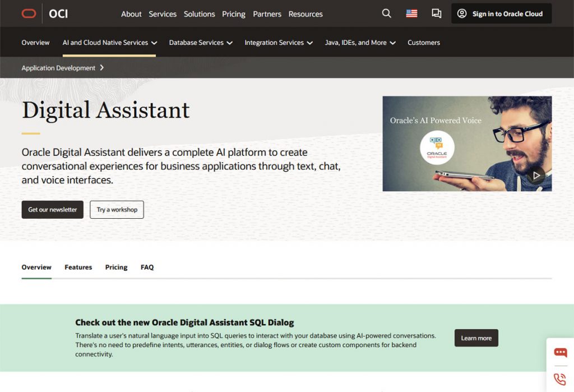
Task: Play the Oracle's AI Powered Voice video
Action: (x=536, y=176)
